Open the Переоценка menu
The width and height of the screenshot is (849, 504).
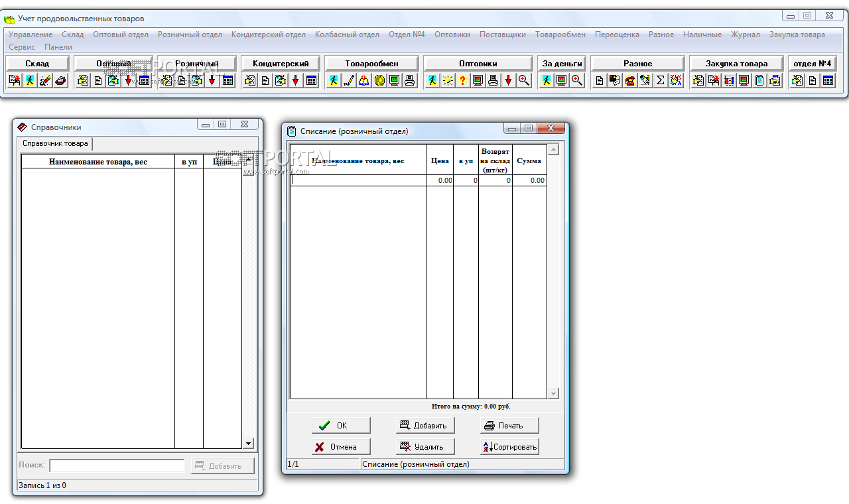pyautogui.click(x=617, y=34)
